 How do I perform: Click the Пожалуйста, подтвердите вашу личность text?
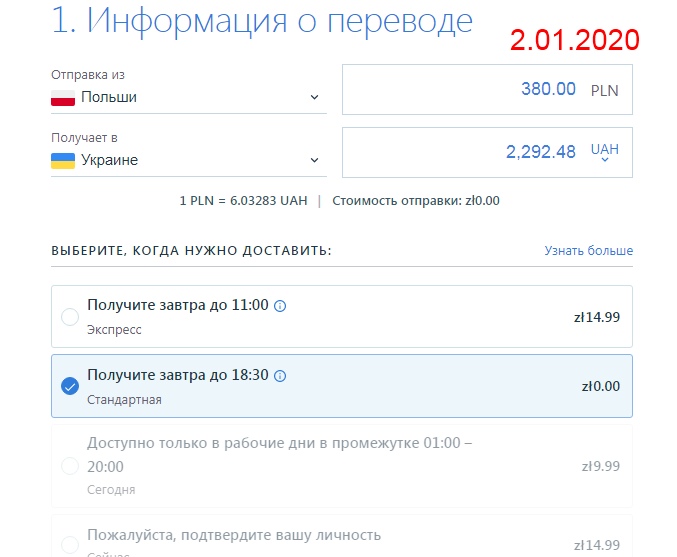[234, 535]
